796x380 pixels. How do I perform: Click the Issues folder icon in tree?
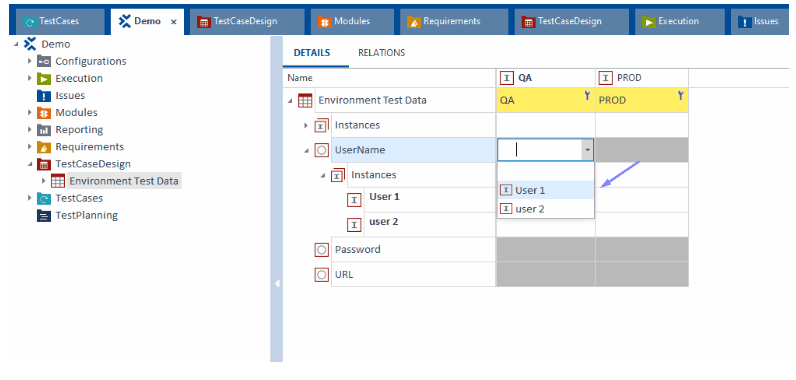coord(43,95)
